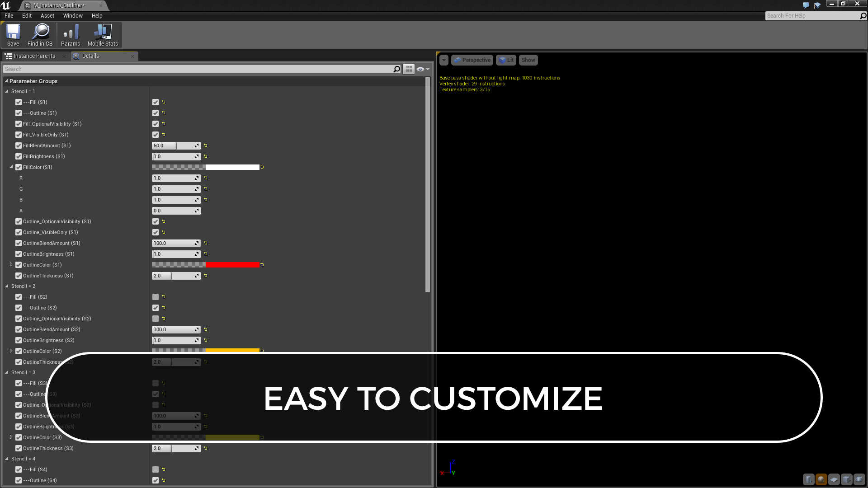Click the Lit view mode button
Screen dimensions: 868x488
tap(506, 60)
